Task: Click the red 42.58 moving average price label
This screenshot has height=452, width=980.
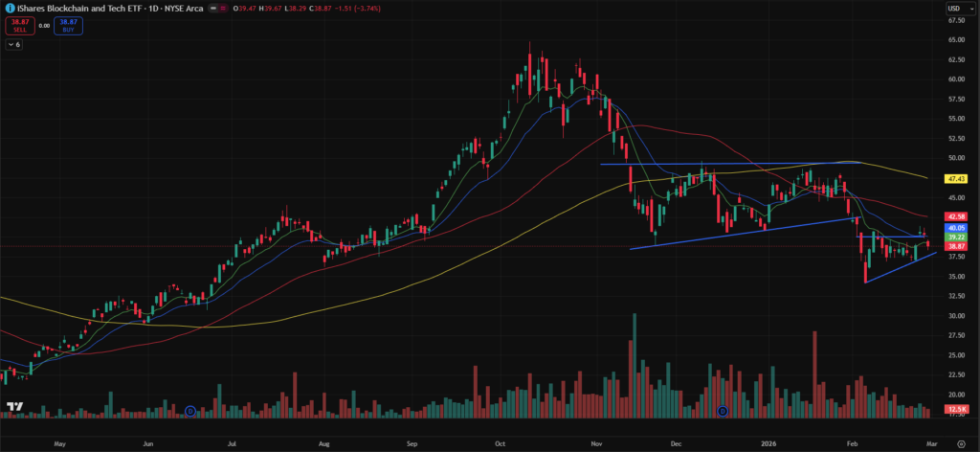Action: [954, 217]
